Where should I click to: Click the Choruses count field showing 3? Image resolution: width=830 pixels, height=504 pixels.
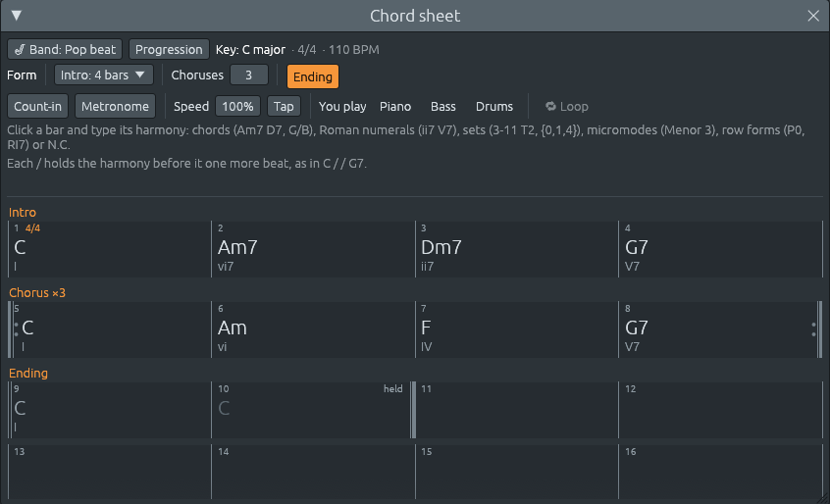point(249,76)
